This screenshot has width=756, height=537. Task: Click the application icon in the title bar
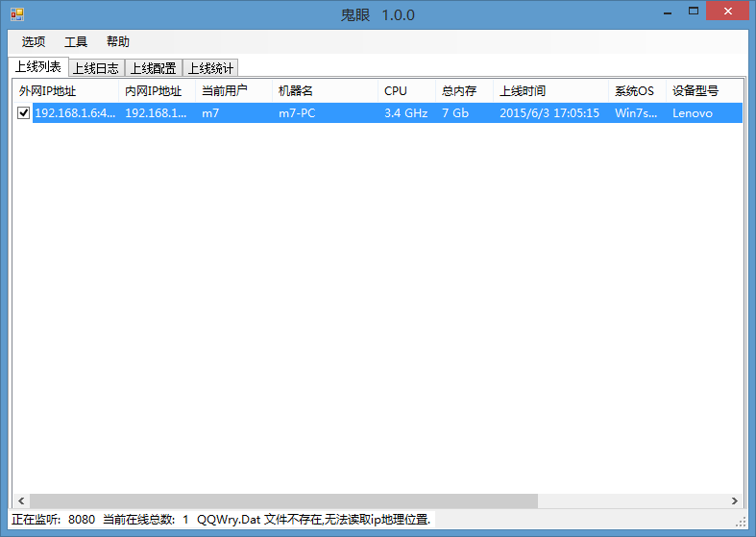pos(17,14)
